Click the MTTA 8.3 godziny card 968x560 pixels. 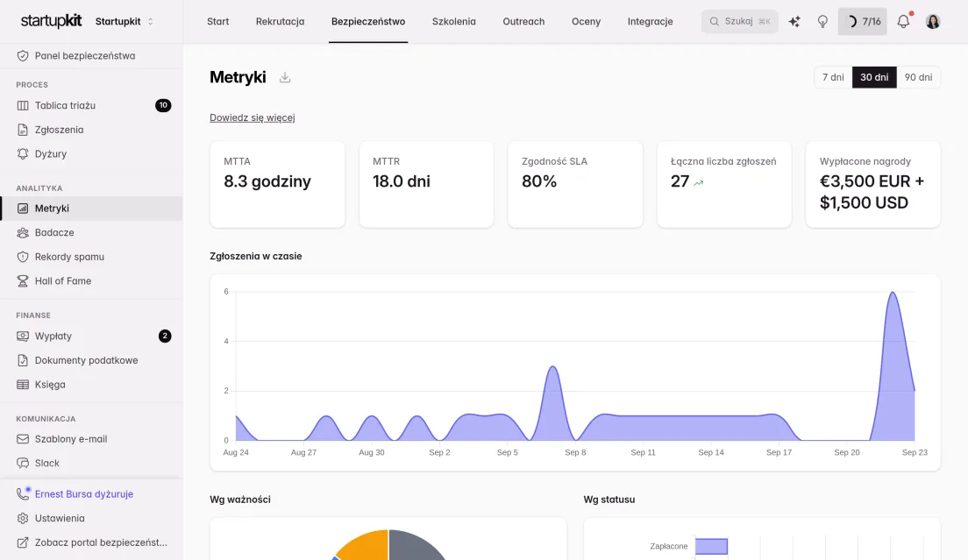click(x=277, y=184)
